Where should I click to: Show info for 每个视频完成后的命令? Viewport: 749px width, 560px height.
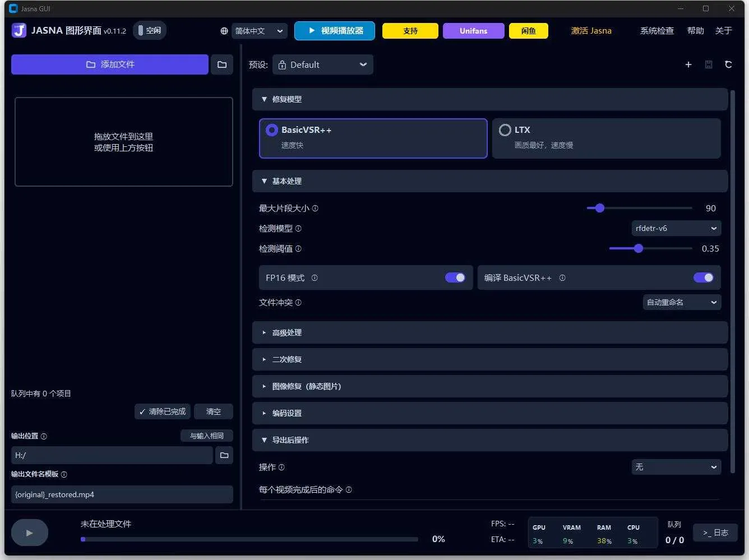coord(349,490)
